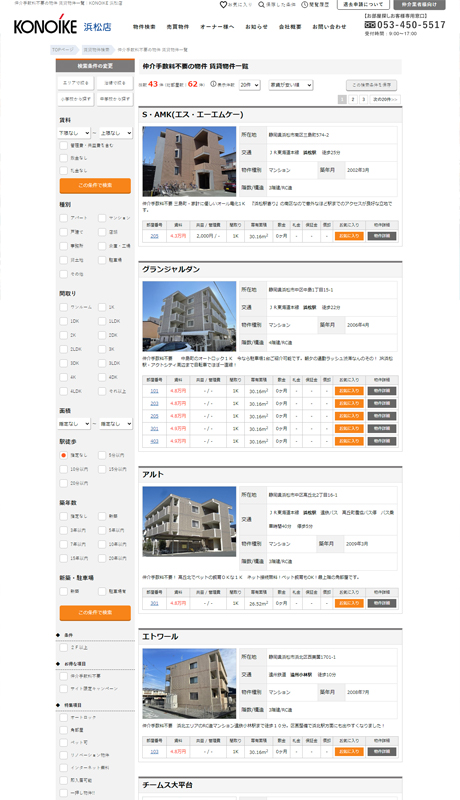The height and width of the screenshot is (800, 460).
Task: Click the orange この条件で検索 button under rent
Action: pos(95,185)
